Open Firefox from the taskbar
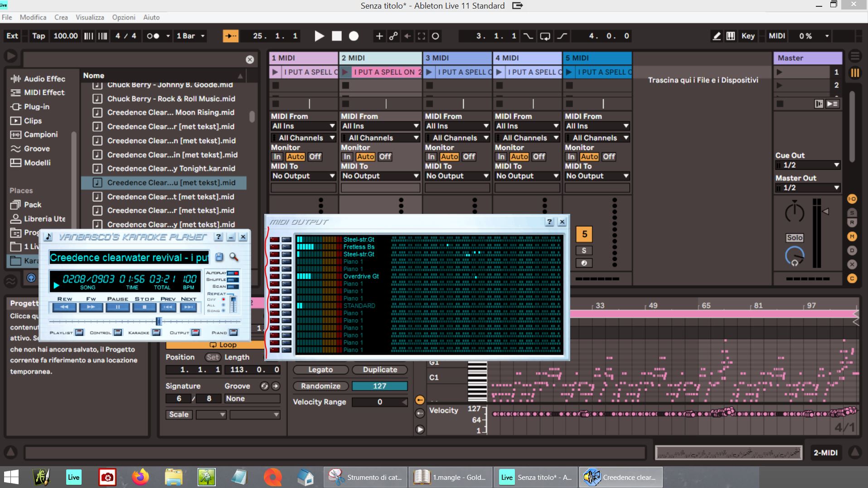 [x=141, y=477]
